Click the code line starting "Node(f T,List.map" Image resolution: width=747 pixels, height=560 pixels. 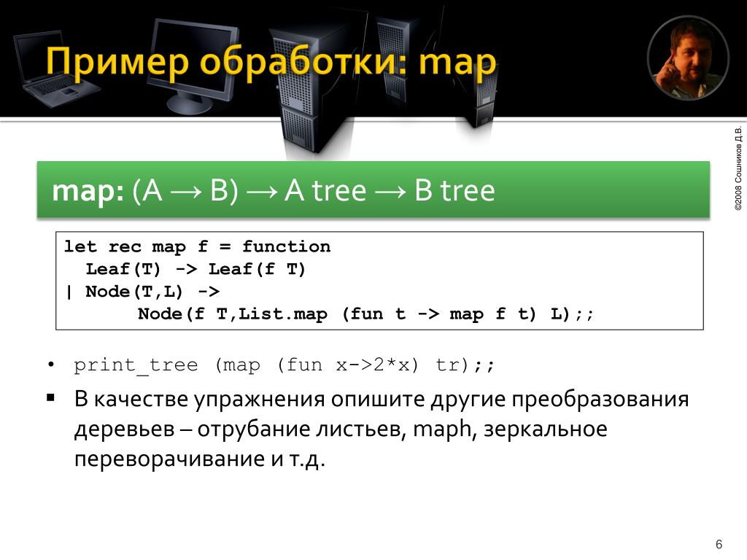pyautogui.click(x=366, y=314)
